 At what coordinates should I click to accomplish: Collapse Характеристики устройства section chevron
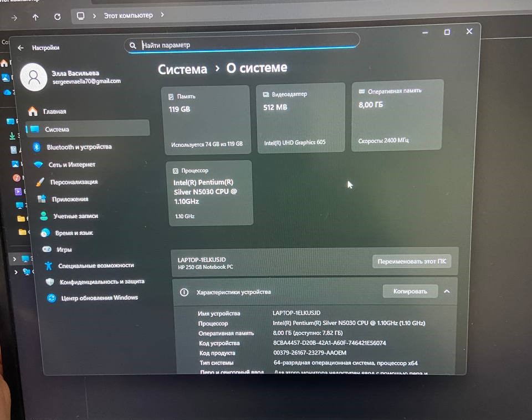coord(447,291)
